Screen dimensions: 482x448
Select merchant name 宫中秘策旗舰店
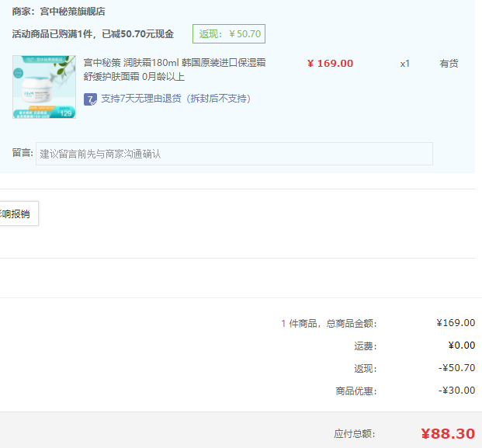click(x=72, y=12)
